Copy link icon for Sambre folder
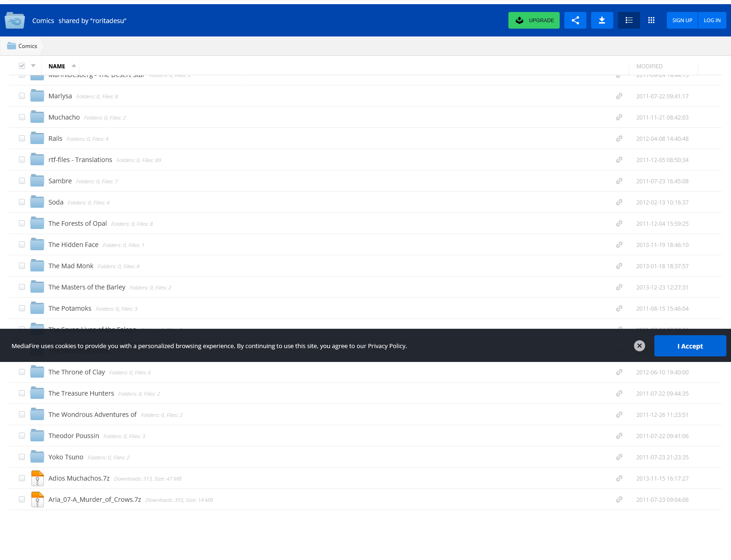The image size is (731, 560). tap(619, 181)
